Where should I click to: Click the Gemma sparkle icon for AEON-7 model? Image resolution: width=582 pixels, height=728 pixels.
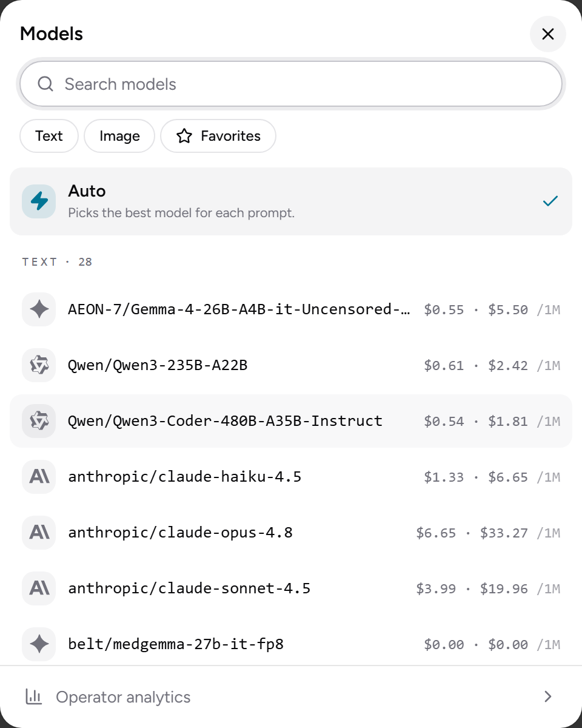39,309
